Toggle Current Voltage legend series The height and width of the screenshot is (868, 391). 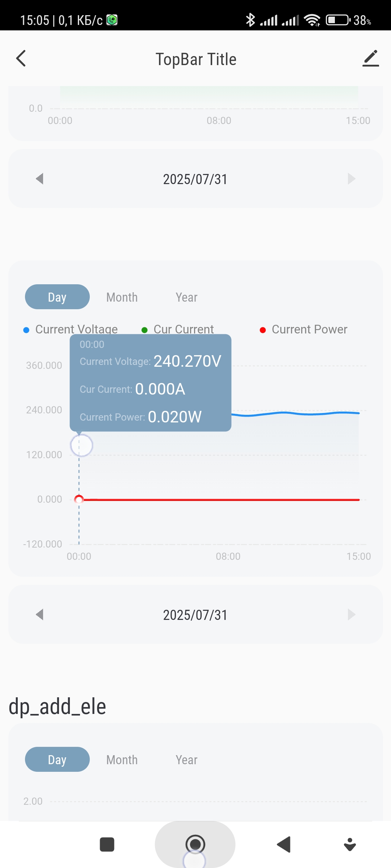pos(71,329)
